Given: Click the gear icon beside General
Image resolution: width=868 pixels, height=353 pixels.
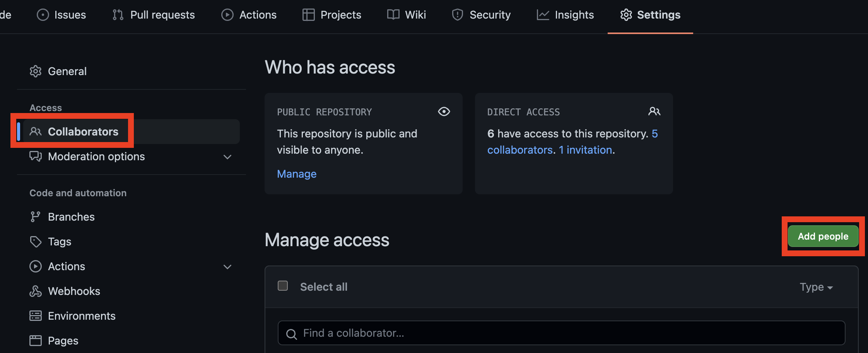Looking at the screenshot, I should pyautogui.click(x=36, y=71).
